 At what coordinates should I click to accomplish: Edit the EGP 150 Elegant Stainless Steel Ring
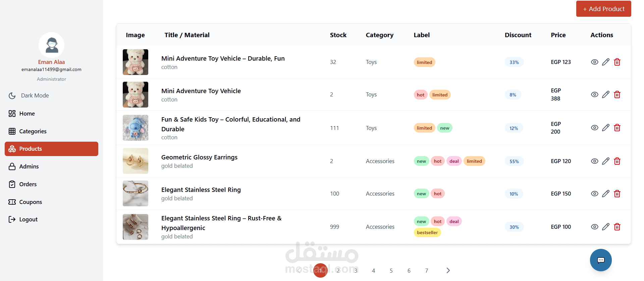click(606, 194)
